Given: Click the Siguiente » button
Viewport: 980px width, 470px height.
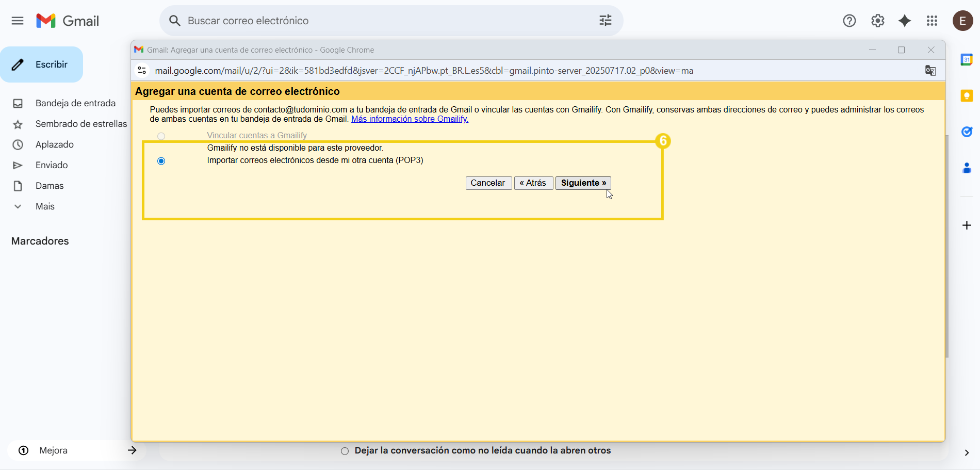Looking at the screenshot, I should point(583,183).
